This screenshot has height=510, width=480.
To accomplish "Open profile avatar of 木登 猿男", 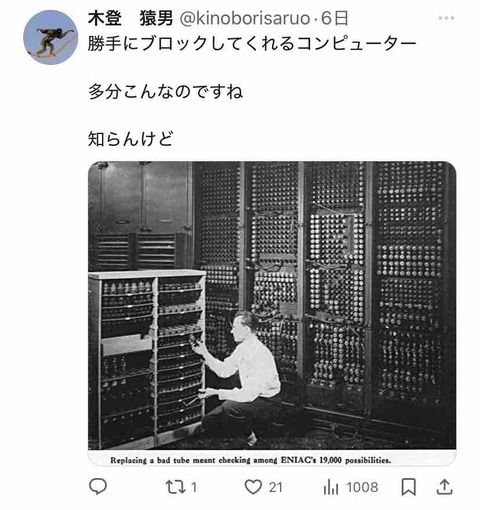I will click(x=51, y=37).
